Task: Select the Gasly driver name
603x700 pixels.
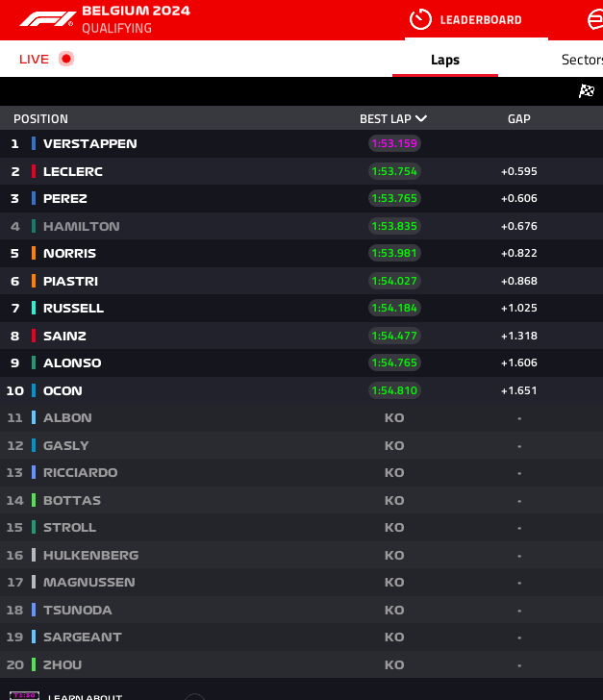Action: [66, 445]
